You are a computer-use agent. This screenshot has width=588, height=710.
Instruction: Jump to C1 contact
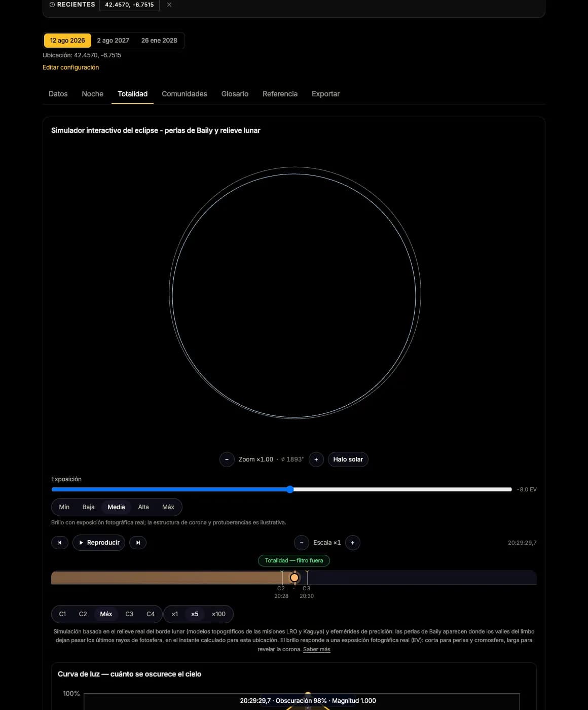click(x=63, y=614)
